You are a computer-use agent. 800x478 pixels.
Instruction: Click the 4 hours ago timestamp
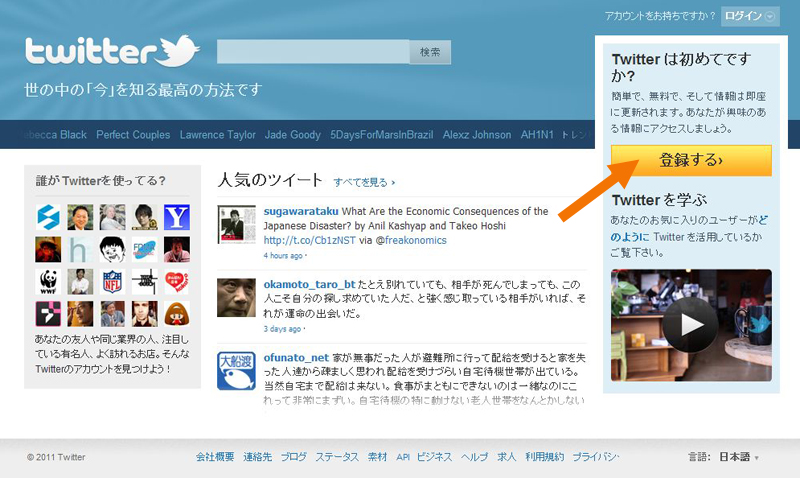(x=283, y=256)
